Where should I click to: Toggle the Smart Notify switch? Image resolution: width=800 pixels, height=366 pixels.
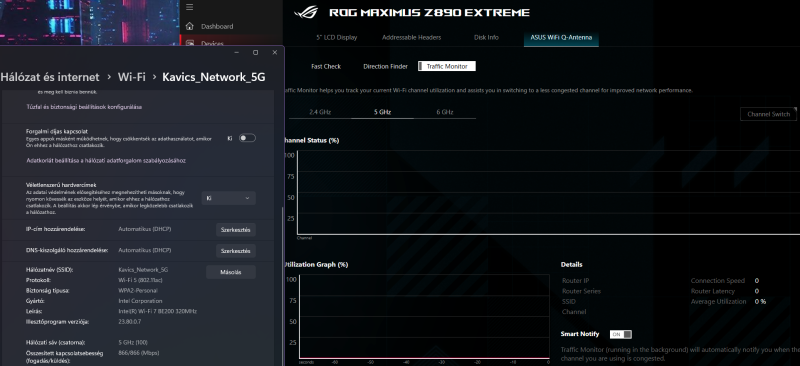point(621,334)
